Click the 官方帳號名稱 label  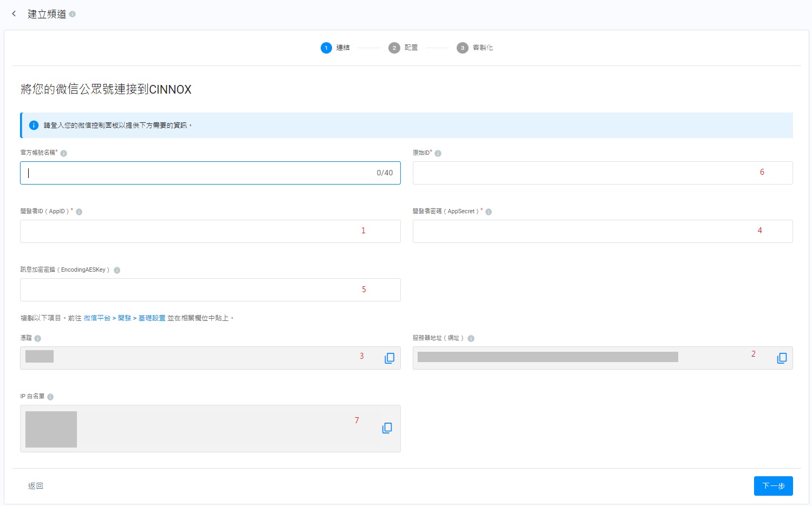(38, 153)
